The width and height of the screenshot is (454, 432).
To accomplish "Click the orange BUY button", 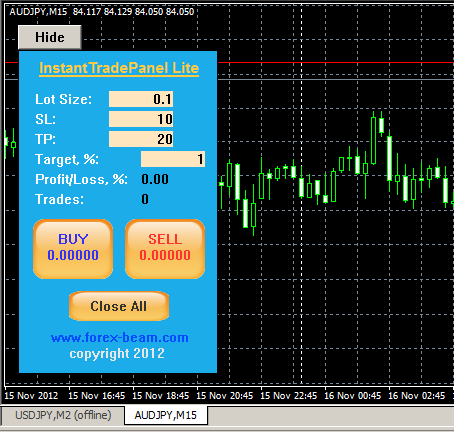I will click(73, 249).
